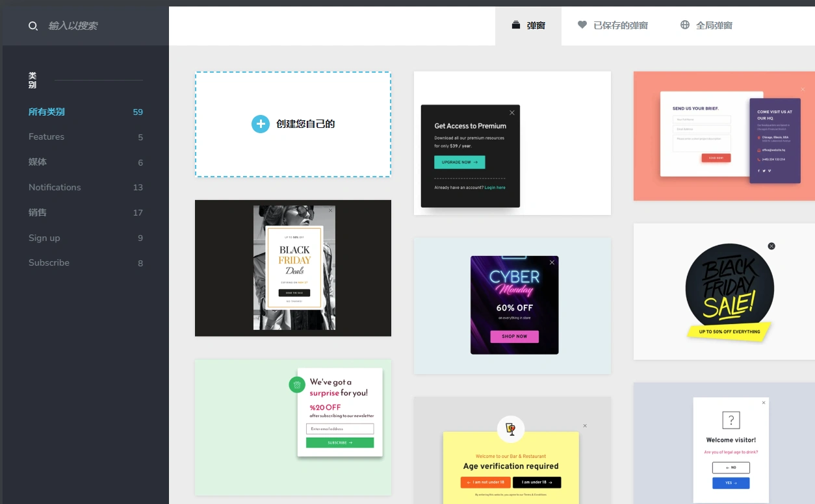Click the question mark icon on Welcome visitor popup
This screenshot has width=815, height=504.
[731, 421]
